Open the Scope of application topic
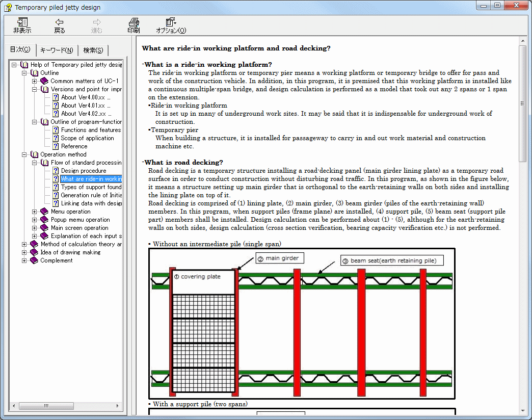532x420 pixels. pos(87,138)
